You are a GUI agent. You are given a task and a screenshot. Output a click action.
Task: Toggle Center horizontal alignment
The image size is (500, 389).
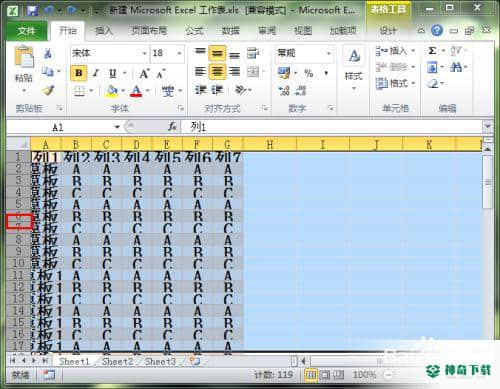pos(217,71)
